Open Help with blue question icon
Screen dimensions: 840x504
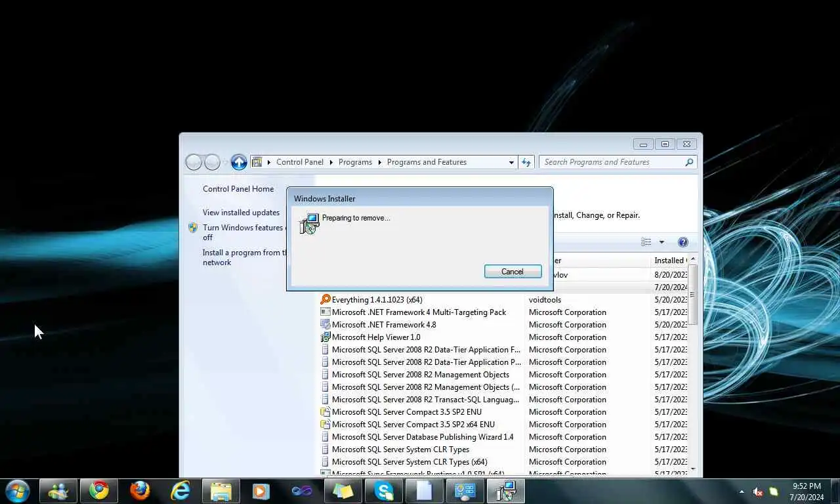coord(682,242)
